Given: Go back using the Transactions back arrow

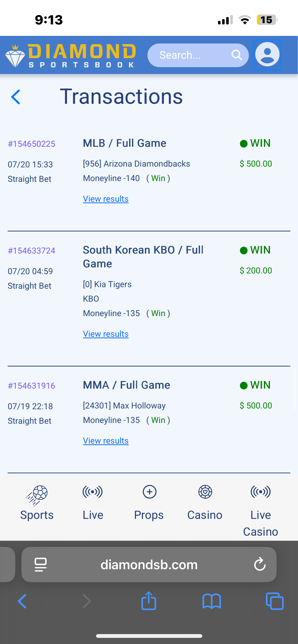Looking at the screenshot, I should (16, 97).
